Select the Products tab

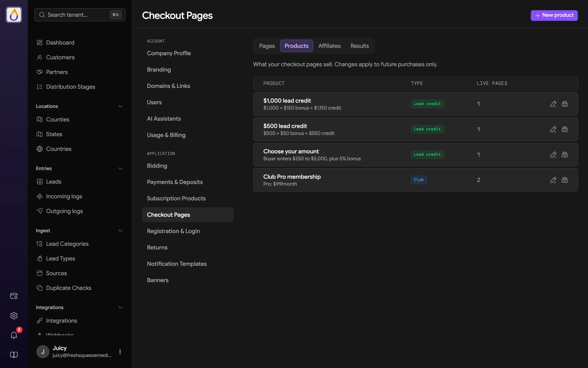click(x=296, y=46)
